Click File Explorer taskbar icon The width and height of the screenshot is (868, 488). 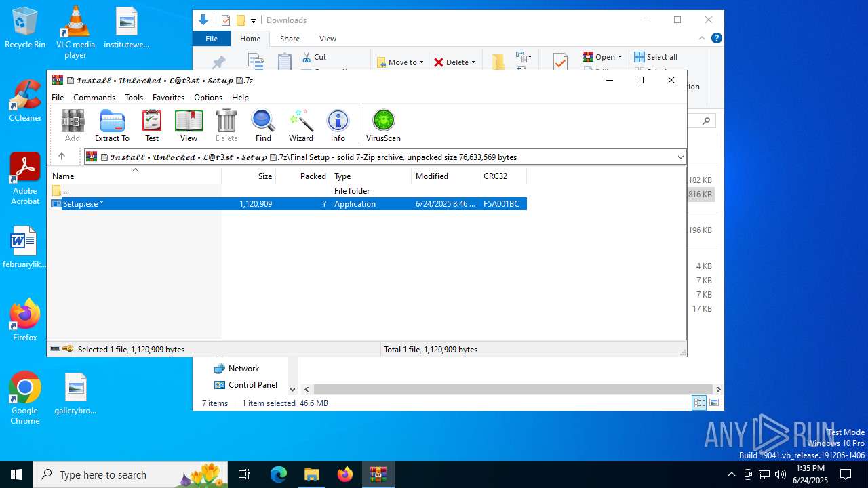[x=311, y=474]
